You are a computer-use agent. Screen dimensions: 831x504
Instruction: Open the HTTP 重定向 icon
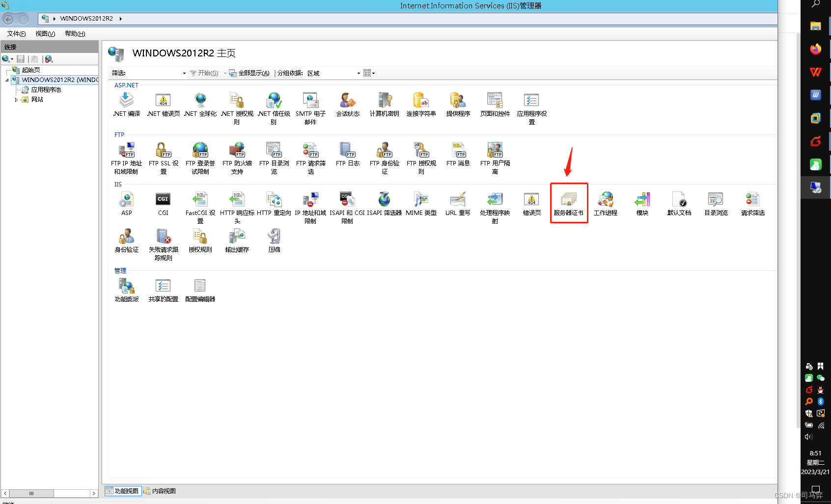(274, 204)
